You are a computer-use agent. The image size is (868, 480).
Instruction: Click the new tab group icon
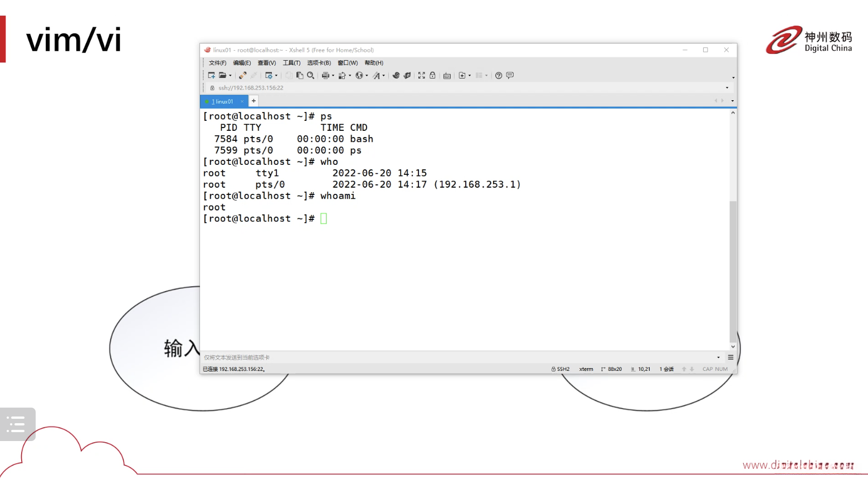462,75
